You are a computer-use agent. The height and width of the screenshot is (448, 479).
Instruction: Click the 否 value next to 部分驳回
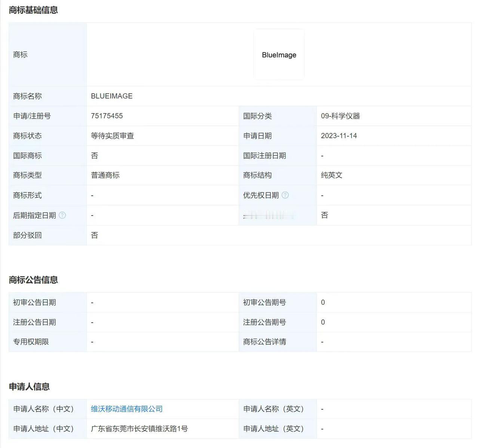tap(94, 235)
